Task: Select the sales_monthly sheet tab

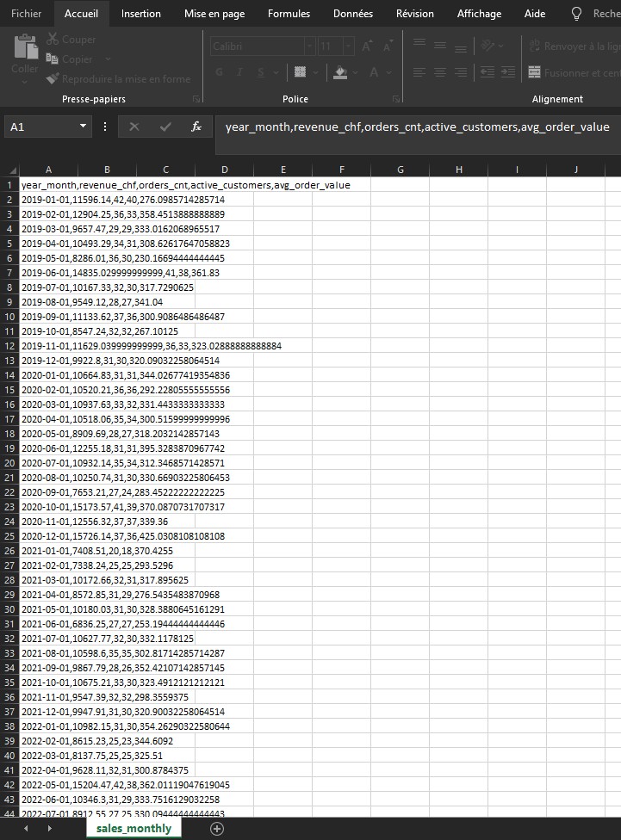Action: point(134,828)
